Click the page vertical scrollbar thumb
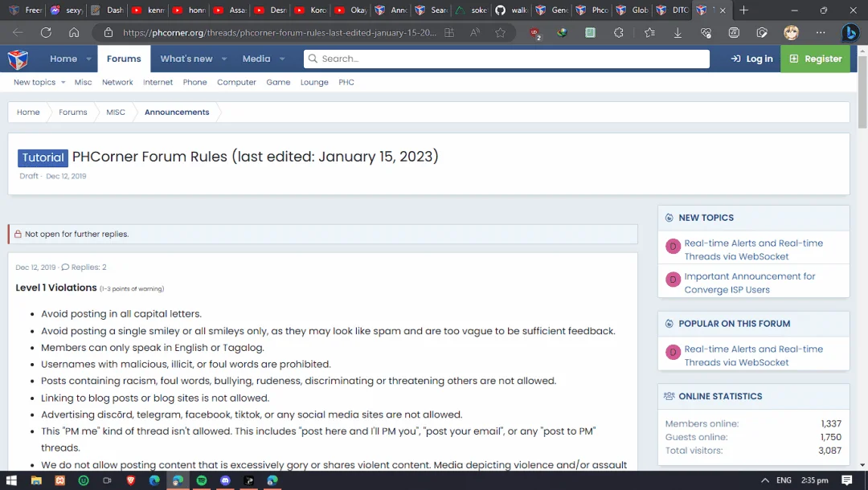 (x=862, y=92)
